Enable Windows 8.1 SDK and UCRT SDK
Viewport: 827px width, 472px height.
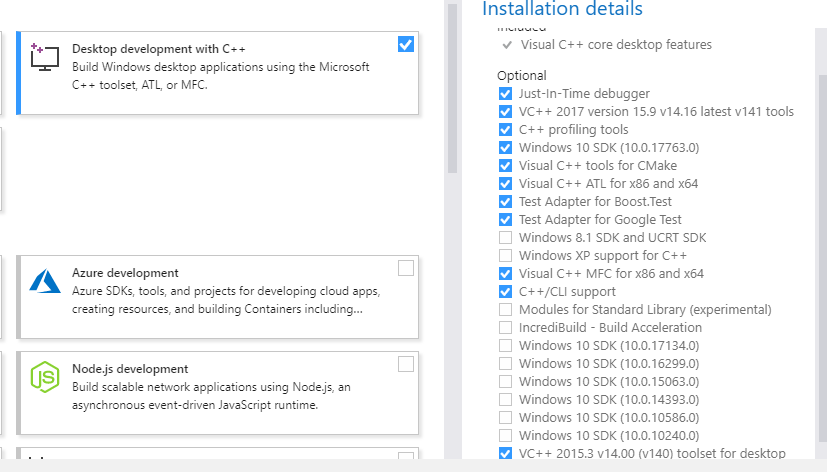505,238
